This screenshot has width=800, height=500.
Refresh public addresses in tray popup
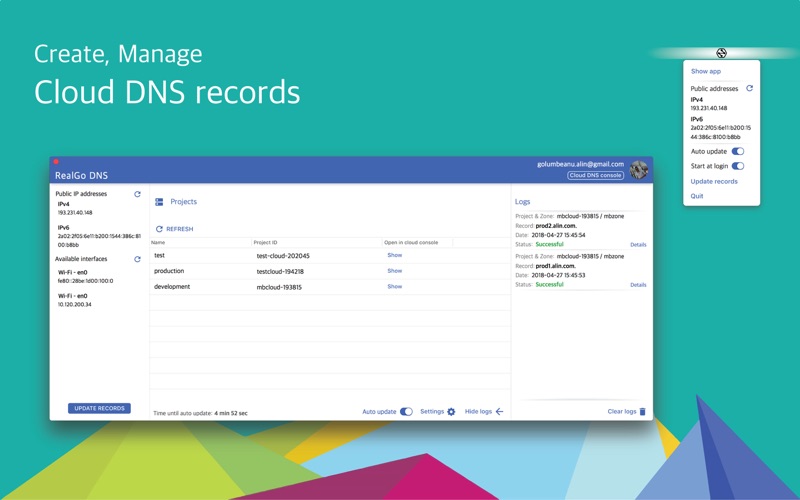[x=749, y=88]
